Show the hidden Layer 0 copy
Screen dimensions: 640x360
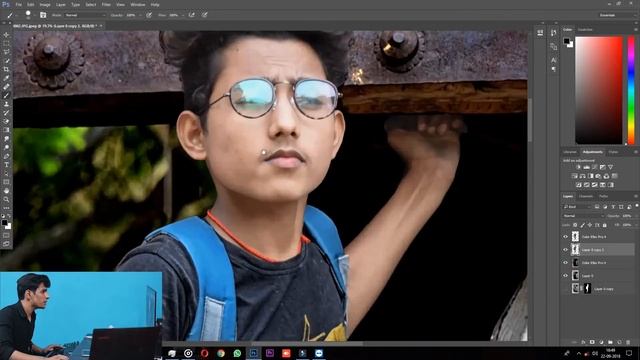[x=566, y=289]
